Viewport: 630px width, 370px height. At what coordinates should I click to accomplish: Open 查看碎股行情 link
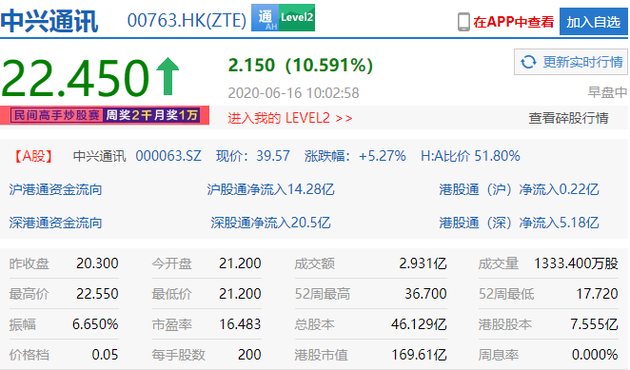point(568,118)
